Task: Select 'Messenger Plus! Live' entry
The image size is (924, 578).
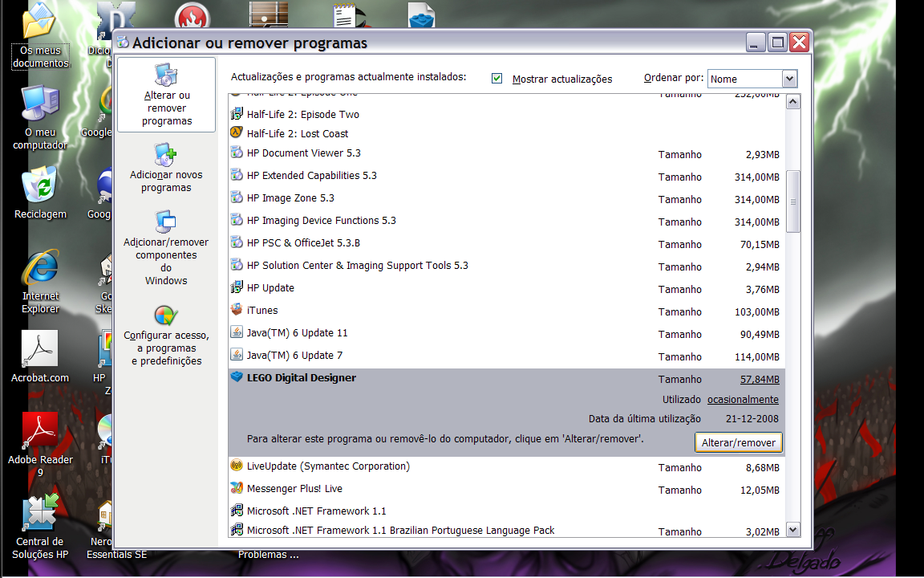Action: pyautogui.click(x=294, y=488)
